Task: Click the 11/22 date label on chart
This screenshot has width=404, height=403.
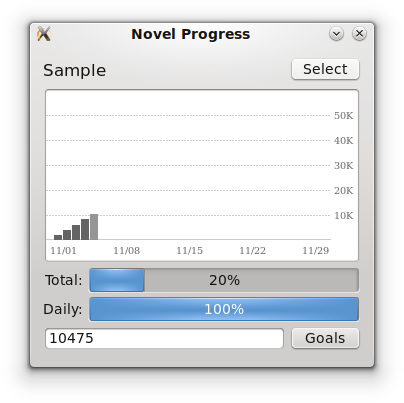Action: [x=253, y=251]
